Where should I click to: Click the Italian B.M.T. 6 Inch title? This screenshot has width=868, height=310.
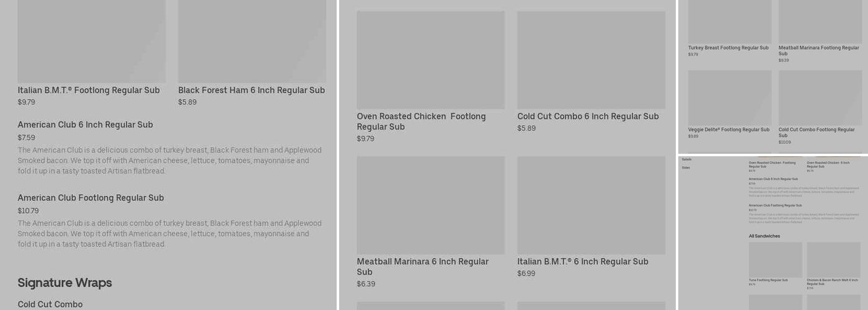(582, 262)
